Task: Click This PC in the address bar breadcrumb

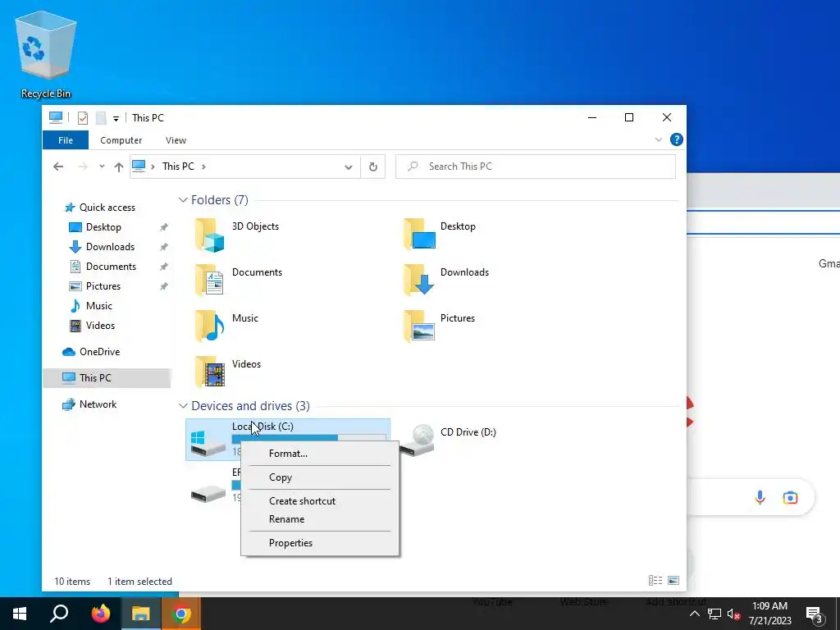Action: click(x=178, y=167)
